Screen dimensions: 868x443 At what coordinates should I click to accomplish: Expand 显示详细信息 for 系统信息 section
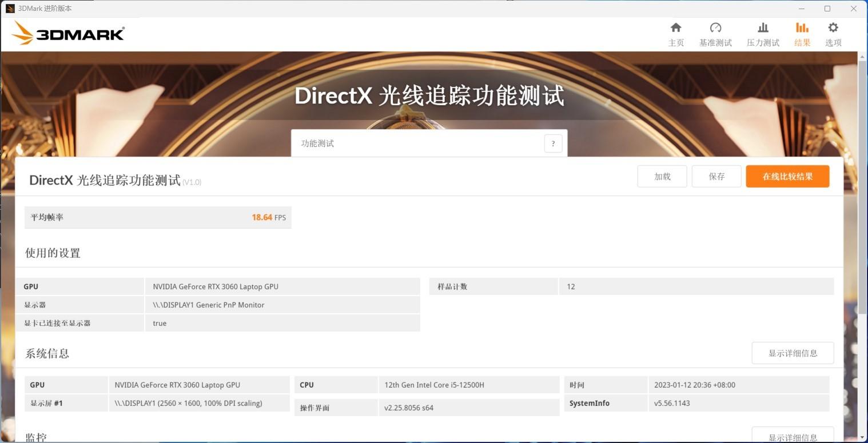pos(793,353)
